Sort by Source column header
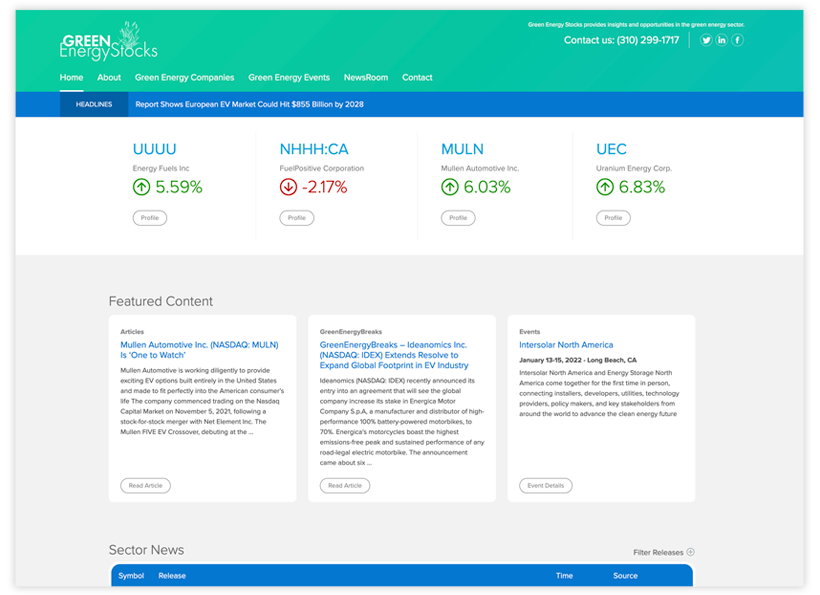This screenshot has width=820, height=595. (x=625, y=575)
